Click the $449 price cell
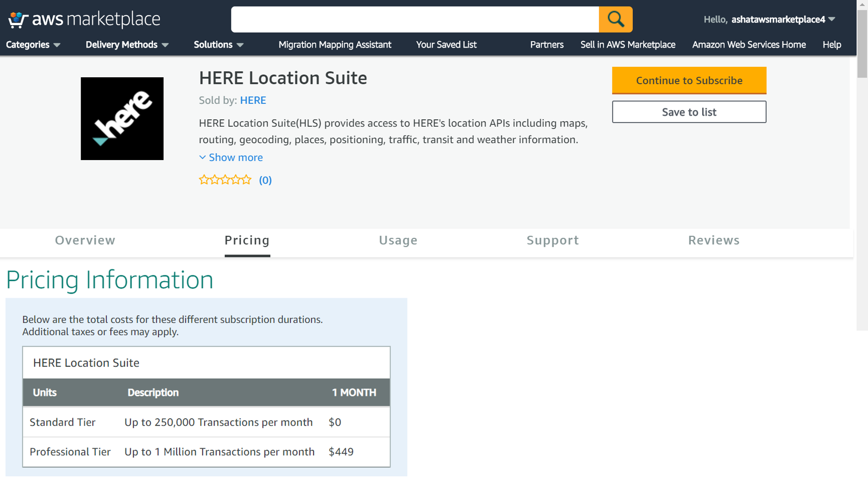This screenshot has height=486, width=868. click(x=341, y=452)
